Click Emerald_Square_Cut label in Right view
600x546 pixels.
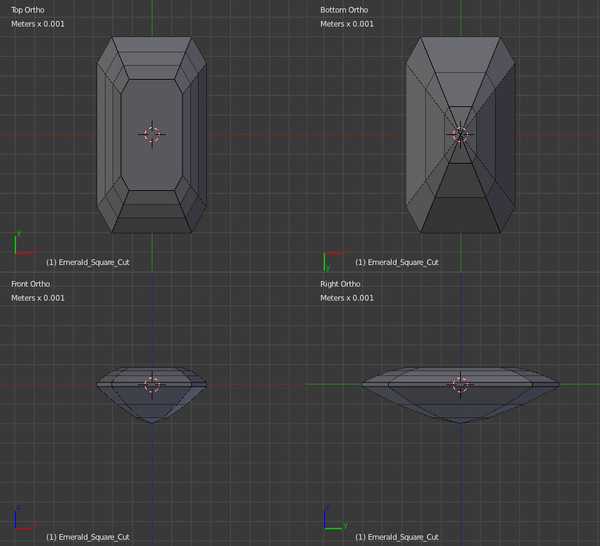tap(397, 537)
